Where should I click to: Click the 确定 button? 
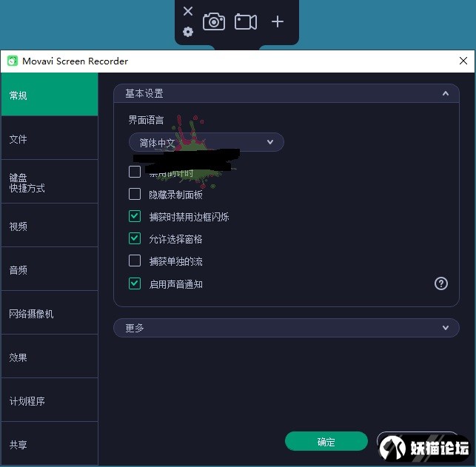(326, 442)
